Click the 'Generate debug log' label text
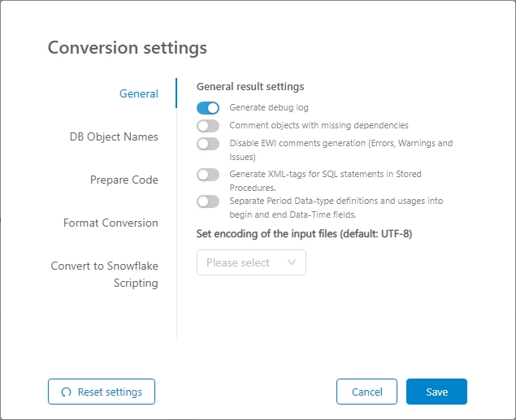The image size is (516, 420). [x=269, y=107]
